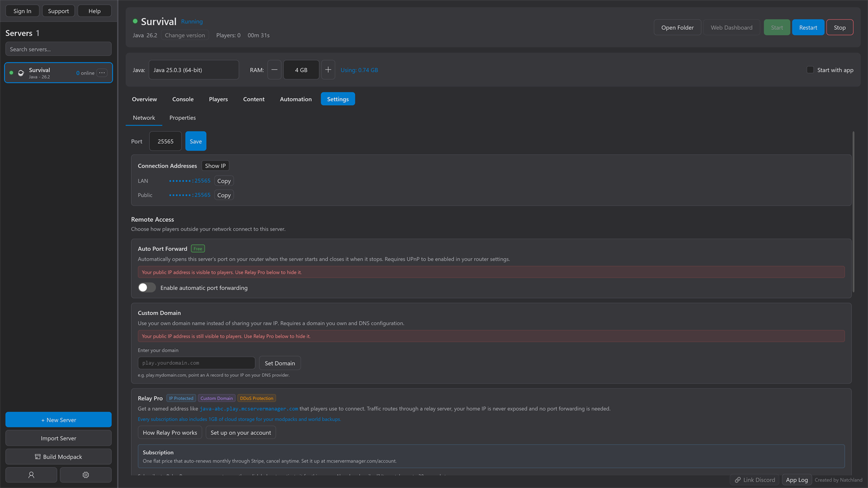Click the Free badge beside Auto Port Forward
This screenshot has width=868, height=488.
(x=198, y=249)
